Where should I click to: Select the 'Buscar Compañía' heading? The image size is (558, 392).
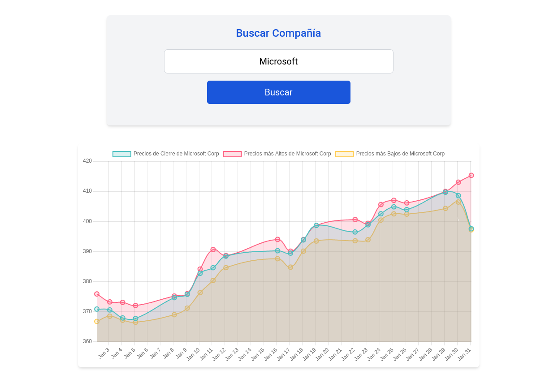click(278, 33)
